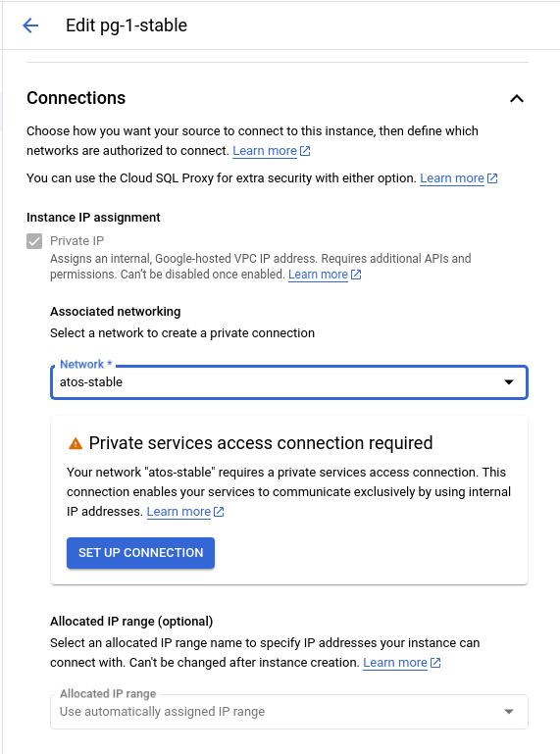This screenshot has width=560, height=754.
Task: Open the Allocated IP range combo box
Action: 289,712
